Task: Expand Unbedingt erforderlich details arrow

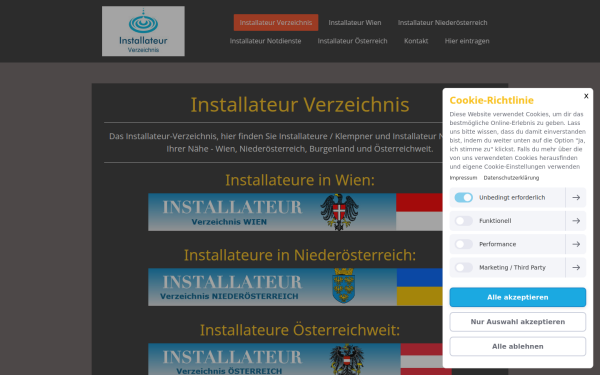Action: click(576, 197)
